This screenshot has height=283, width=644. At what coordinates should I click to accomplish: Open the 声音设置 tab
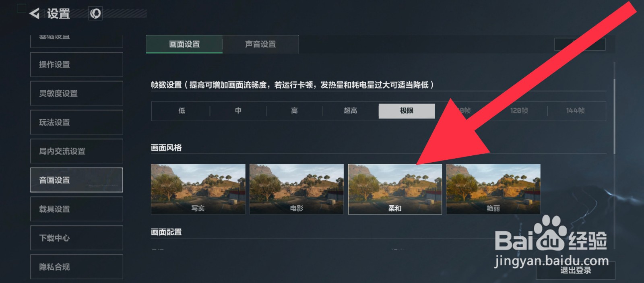pyautogui.click(x=260, y=44)
